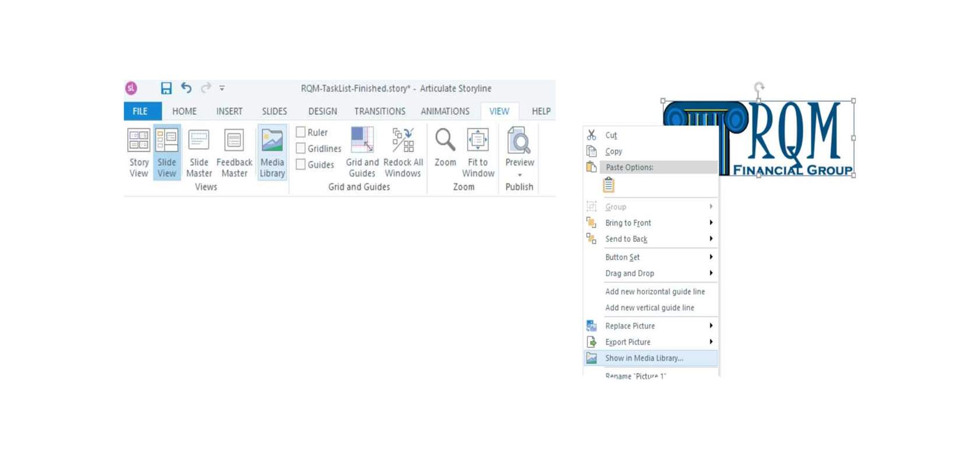Expand the Preview dropdown arrow
The image size is (980, 460).
(520, 175)
